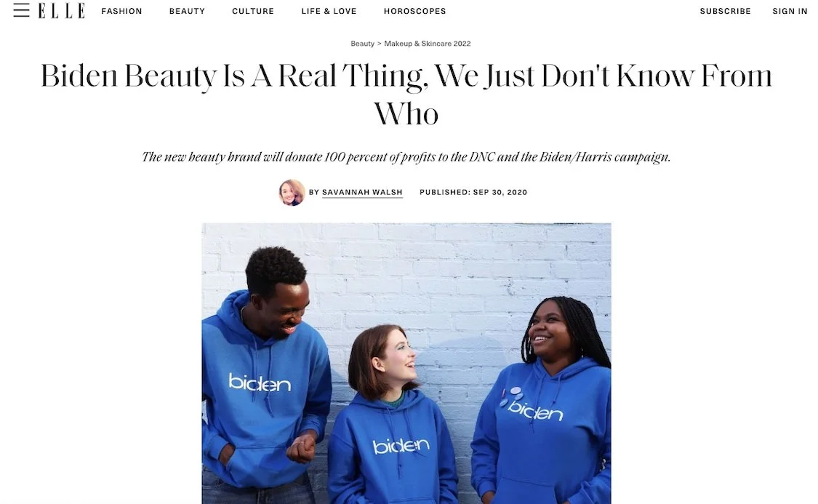Click the breadcrumb separator arrow
818x504 pixels.
pyautogui.click(x=380, y=44)
